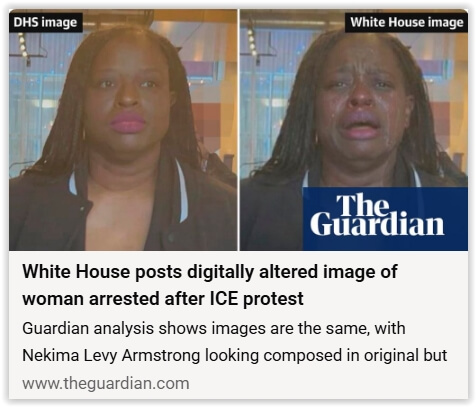The width and height of the screenshot is (476, 407).
Task: Select the "DHS image" label badge
Action: [x=46, y=22]
